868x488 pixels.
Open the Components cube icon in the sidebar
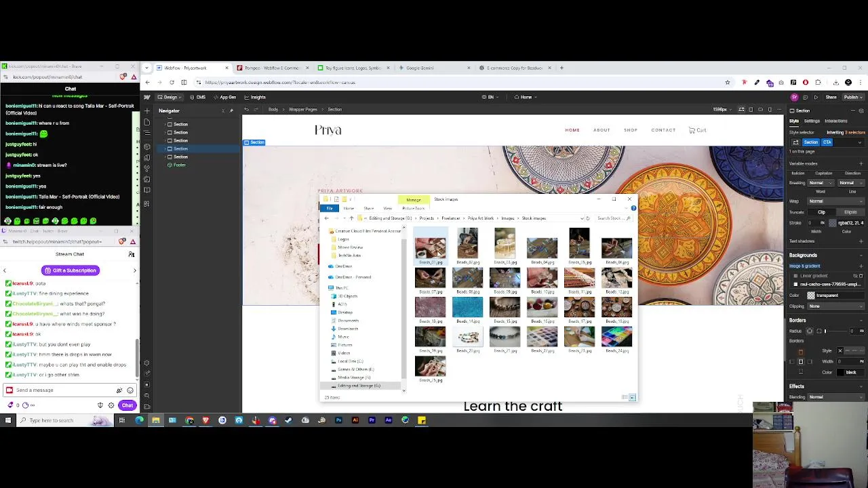point(147,147)
